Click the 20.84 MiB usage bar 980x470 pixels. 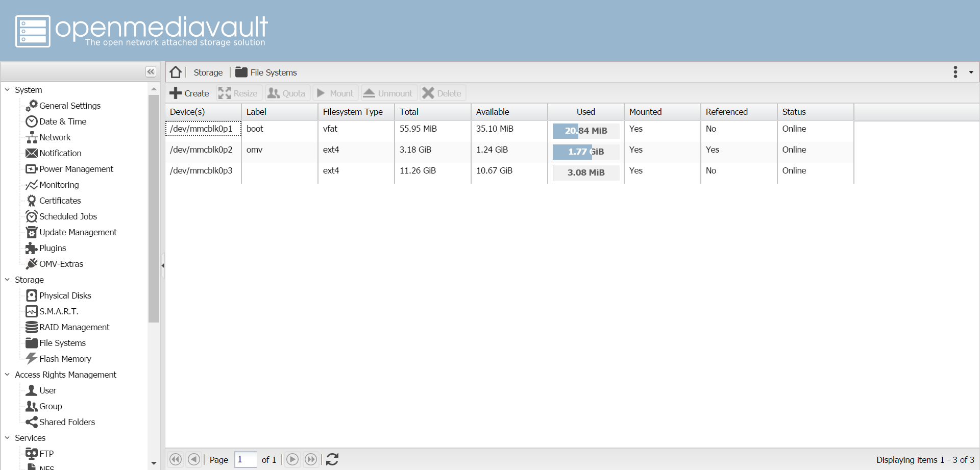point(586,131)
